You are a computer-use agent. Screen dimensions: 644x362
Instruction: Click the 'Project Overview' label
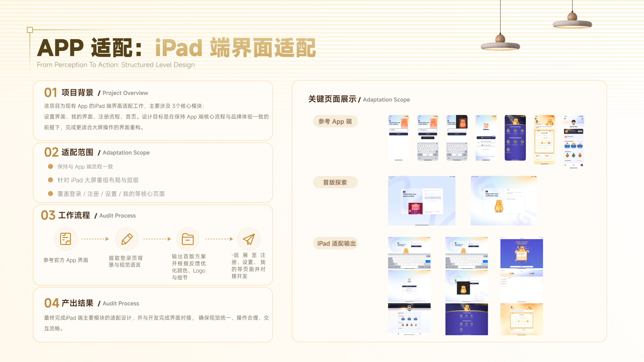[125, 93]
